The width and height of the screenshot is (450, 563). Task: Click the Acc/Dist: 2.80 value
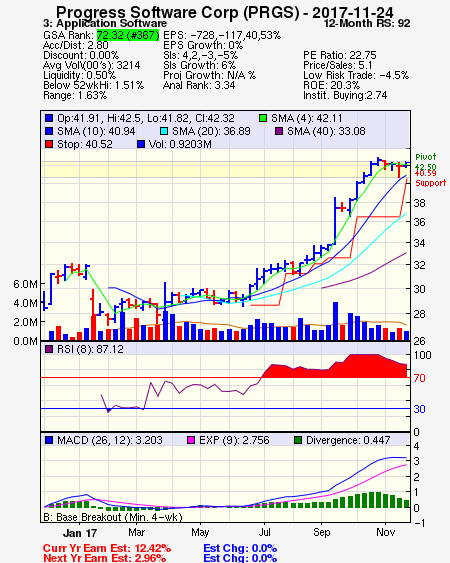[76, 45]
